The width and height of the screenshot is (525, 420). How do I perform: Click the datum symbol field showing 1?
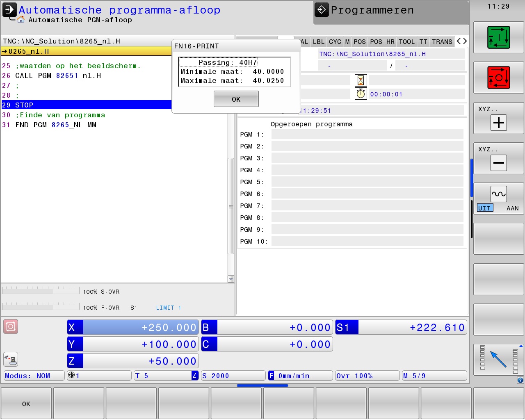(x=99, y=376)
